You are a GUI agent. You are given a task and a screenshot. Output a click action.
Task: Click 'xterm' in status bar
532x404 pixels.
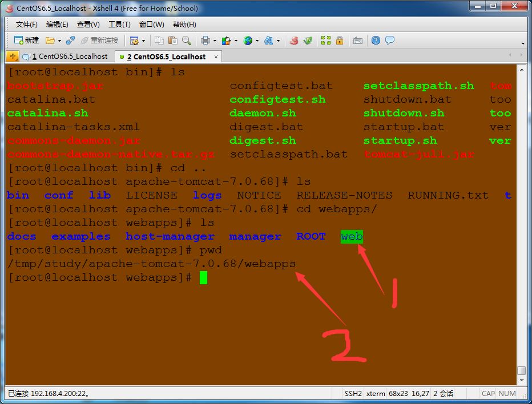coord(376,394)
